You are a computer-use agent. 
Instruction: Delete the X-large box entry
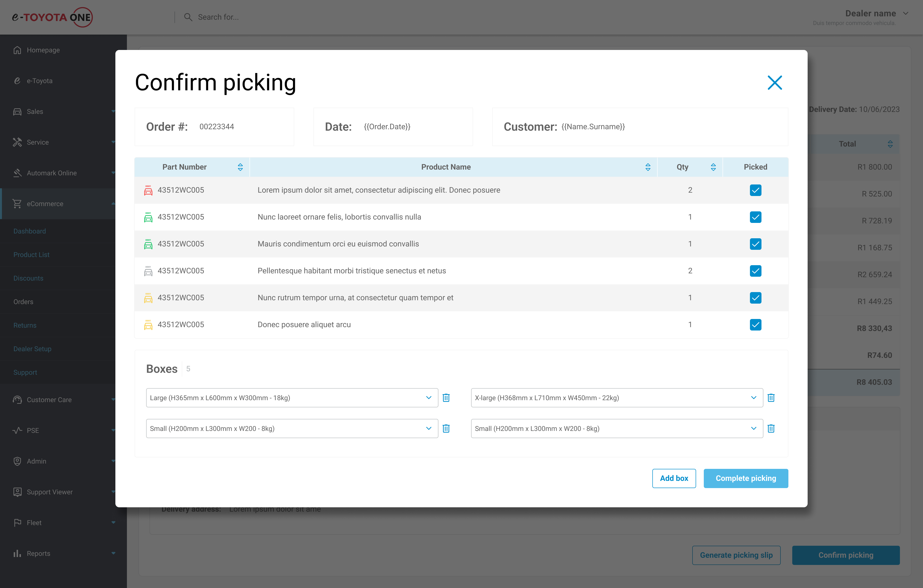pyautogui.click(x=771, y=398)
